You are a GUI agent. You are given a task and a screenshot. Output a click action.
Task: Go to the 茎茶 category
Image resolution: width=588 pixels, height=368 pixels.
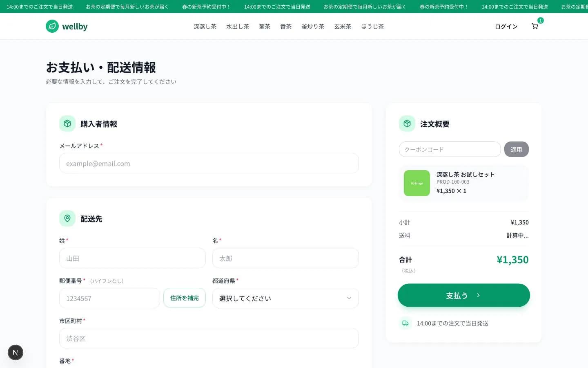265,26
